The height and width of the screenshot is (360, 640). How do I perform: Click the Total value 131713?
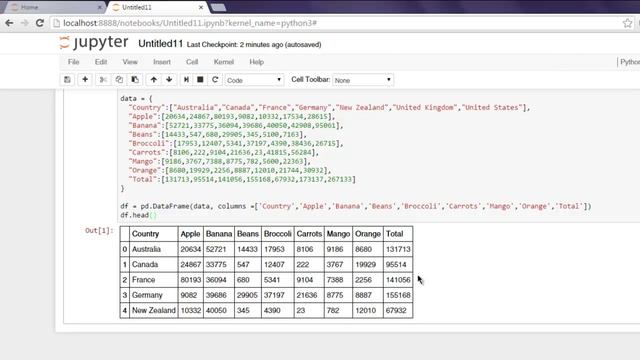click(398, 249)
